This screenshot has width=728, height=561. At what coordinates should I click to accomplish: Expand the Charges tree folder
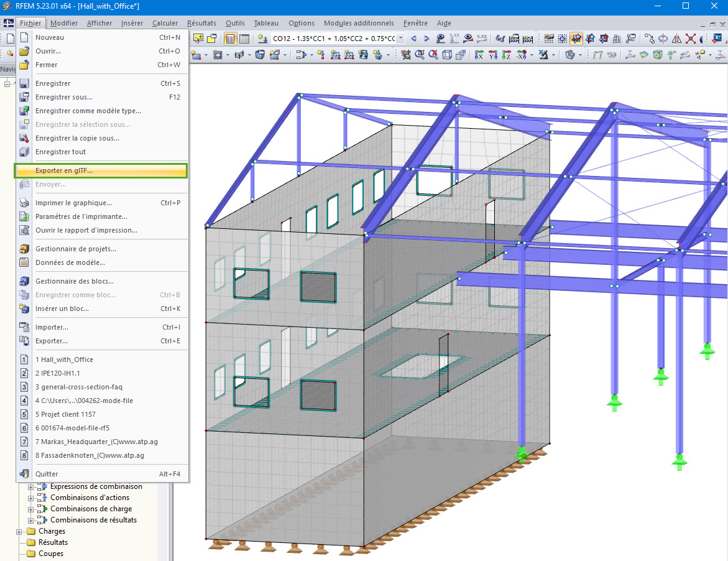tap(19, 531)
